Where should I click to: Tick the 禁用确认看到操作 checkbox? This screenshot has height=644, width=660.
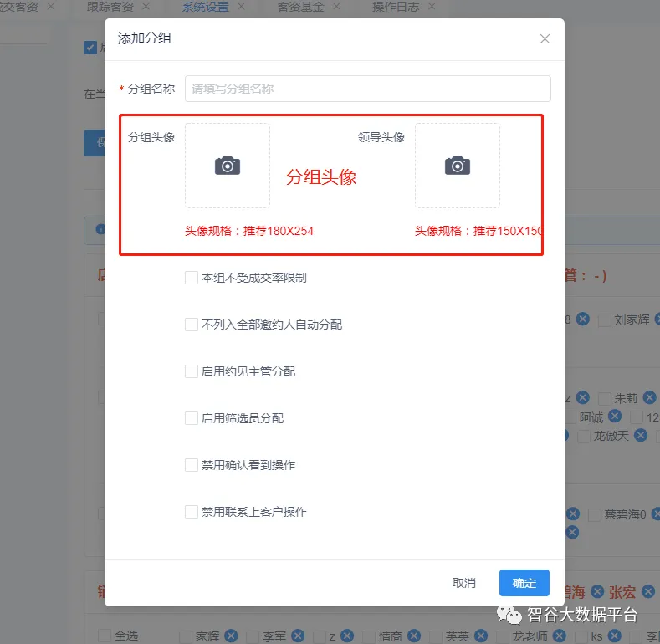pyautogui.click(x=192, y=465)
